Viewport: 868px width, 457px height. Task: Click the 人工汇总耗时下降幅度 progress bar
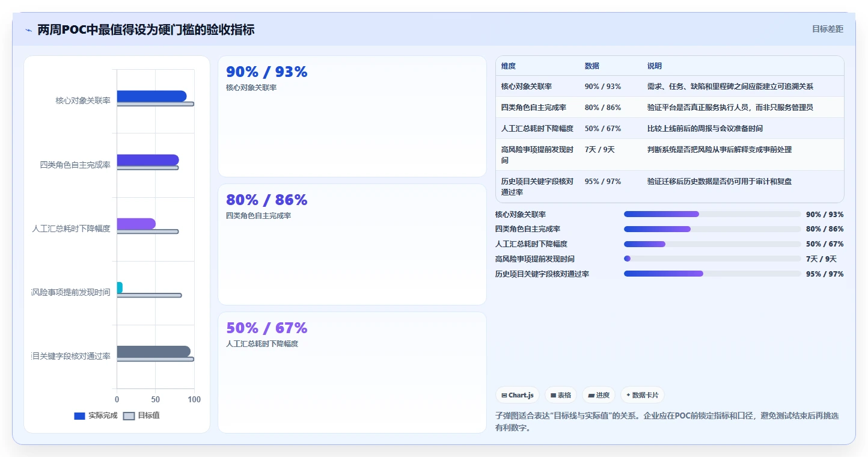(712, 244)
